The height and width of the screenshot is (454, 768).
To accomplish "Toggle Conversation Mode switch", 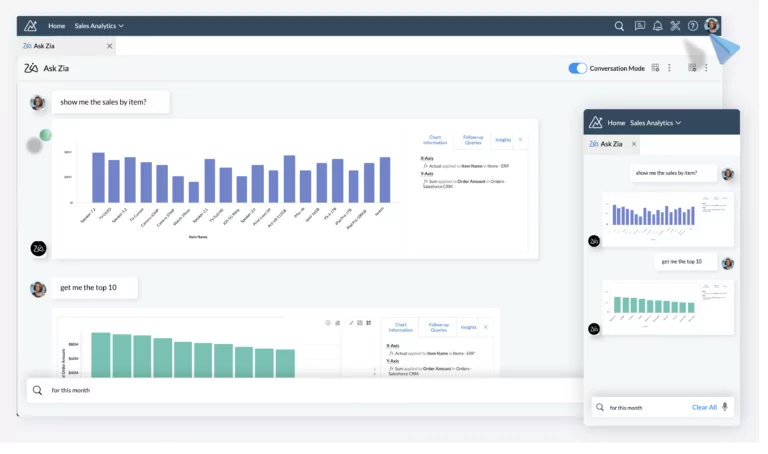I will coord(577,68).
